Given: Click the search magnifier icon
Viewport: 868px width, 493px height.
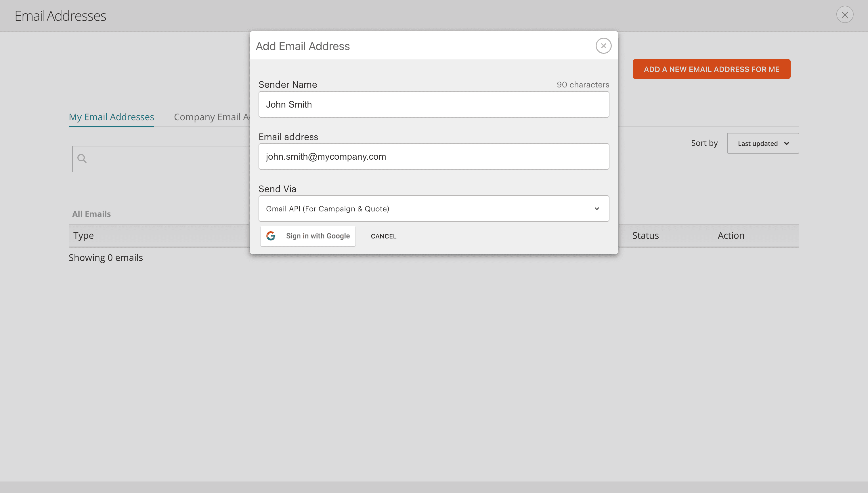Looking at the screenshot, I should click(82, 158).
